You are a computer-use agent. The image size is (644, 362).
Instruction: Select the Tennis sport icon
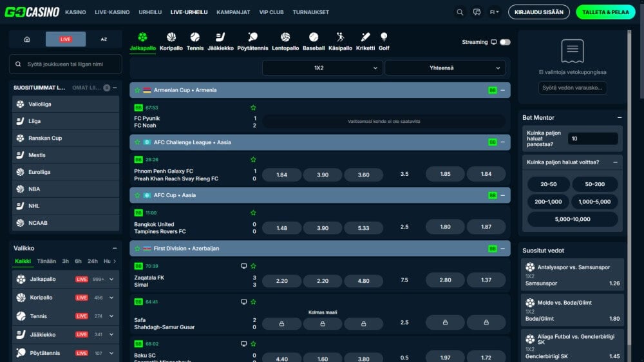click(195, 37)
